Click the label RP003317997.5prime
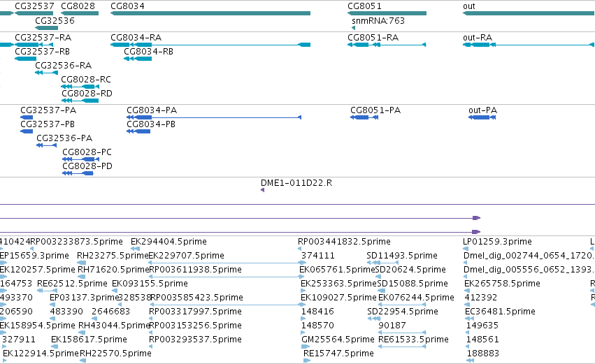 pos(196,312)
